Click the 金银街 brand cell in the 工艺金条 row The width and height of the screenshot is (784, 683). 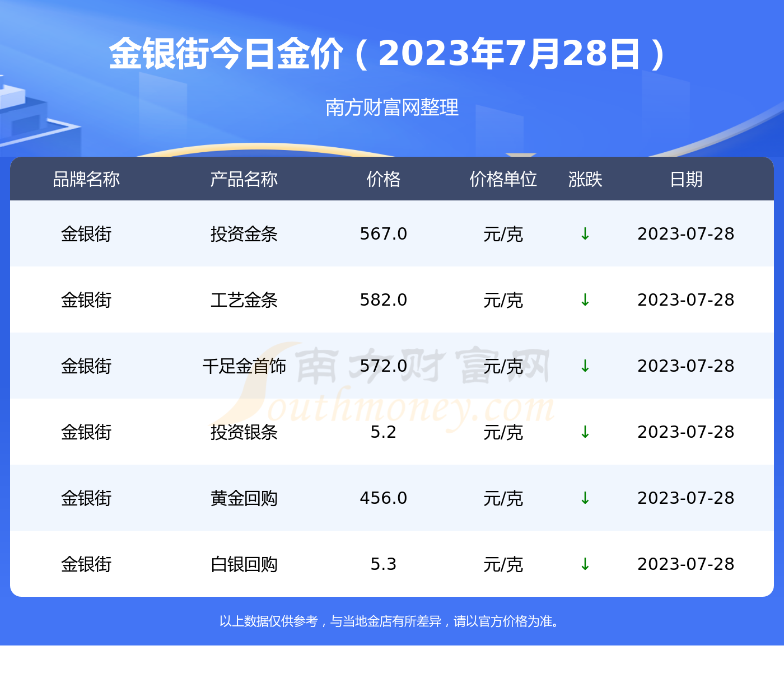[x=86, y=300]
